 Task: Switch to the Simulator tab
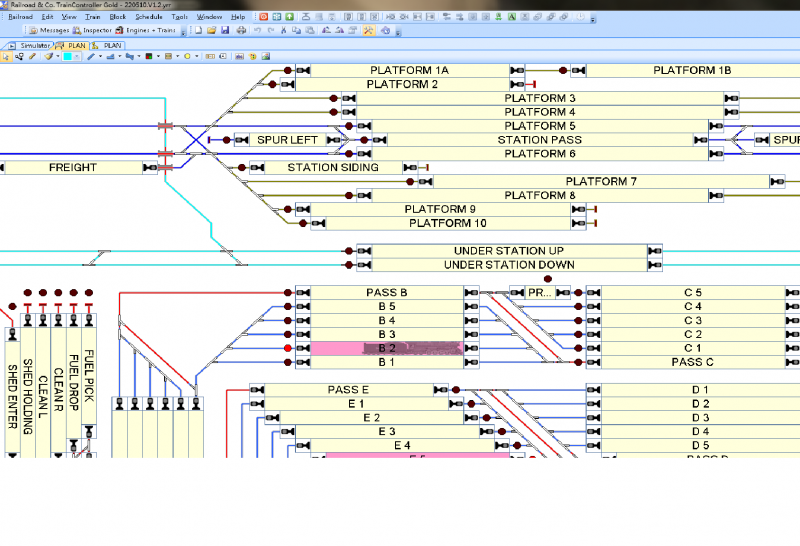30,45
